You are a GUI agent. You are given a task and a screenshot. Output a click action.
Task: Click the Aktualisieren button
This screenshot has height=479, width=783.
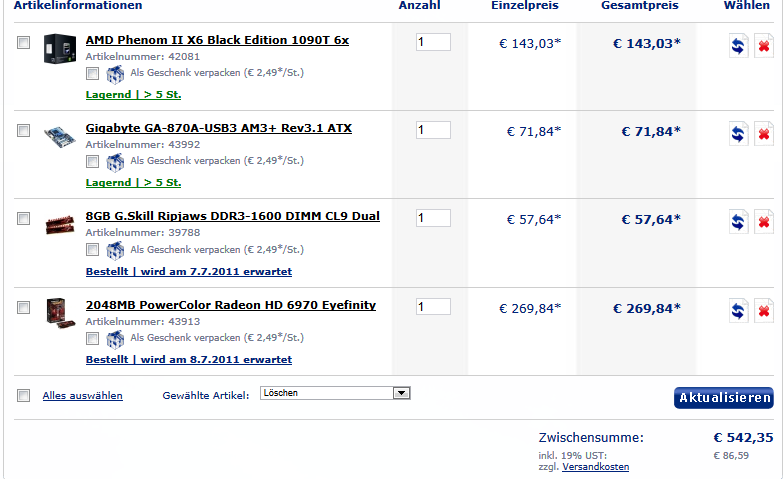click(724, 398)
